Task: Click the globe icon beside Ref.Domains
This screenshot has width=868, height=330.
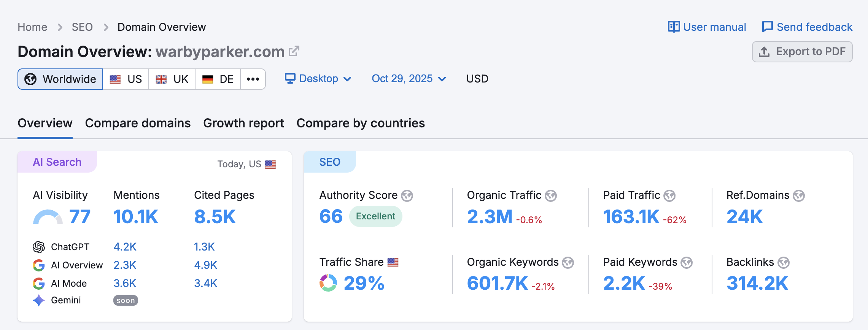Action: click(799, 196)
